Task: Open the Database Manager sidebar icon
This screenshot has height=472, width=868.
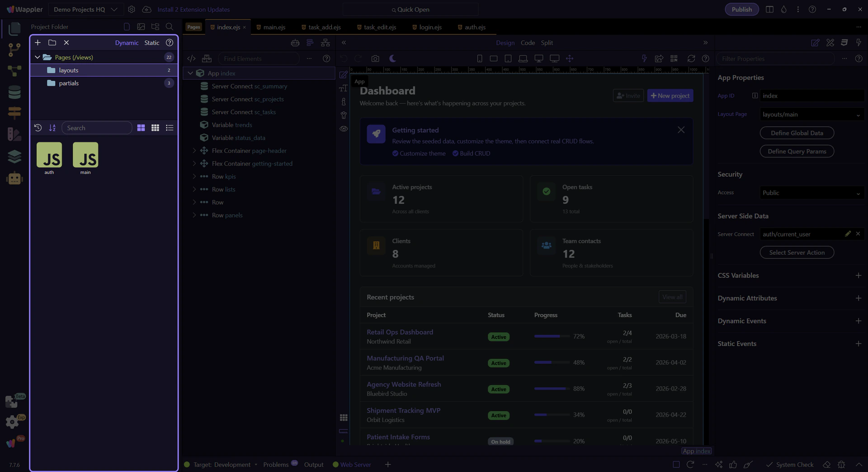Action: pyautogui.click(x=14, y=92)
